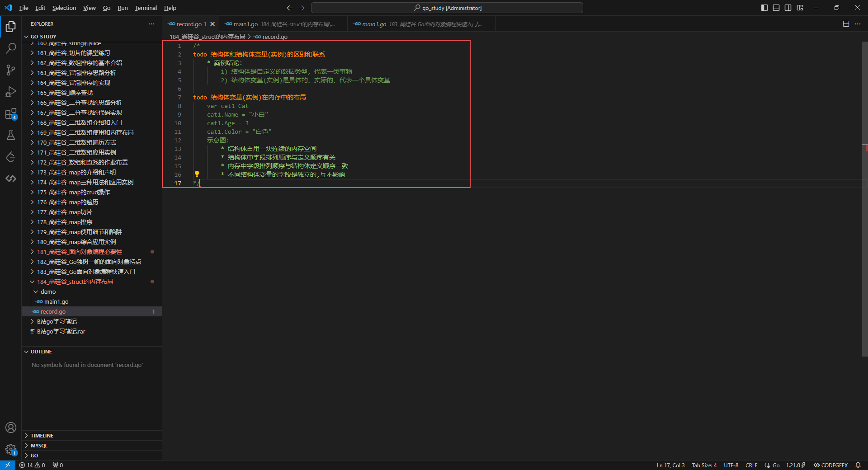Collapse the OUTLINE section

(x=92, y=352)
